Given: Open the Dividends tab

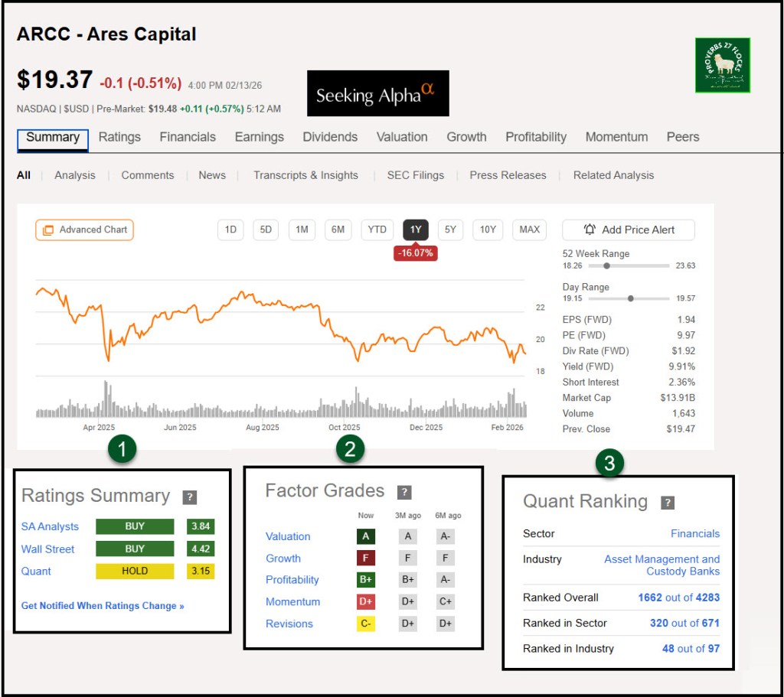Looking at the screenshot, I should click(x=330, y=137).
